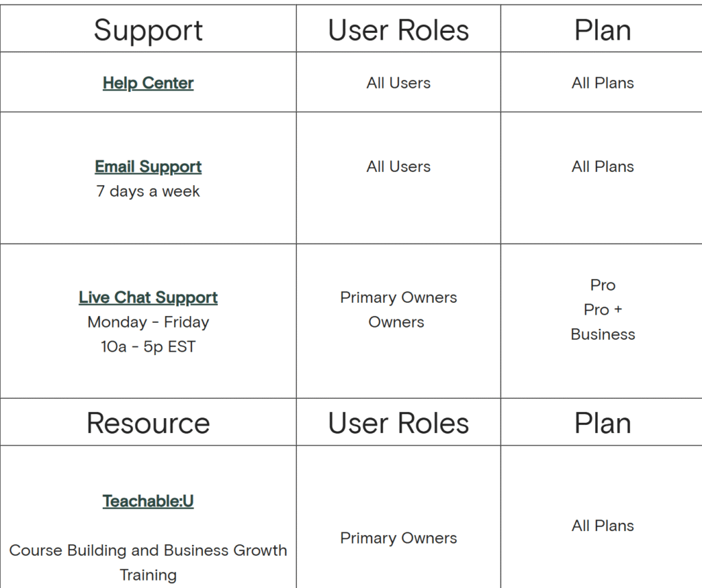Click the Support column header
Viewport: 702px width, 588px height.
[148, 30]
